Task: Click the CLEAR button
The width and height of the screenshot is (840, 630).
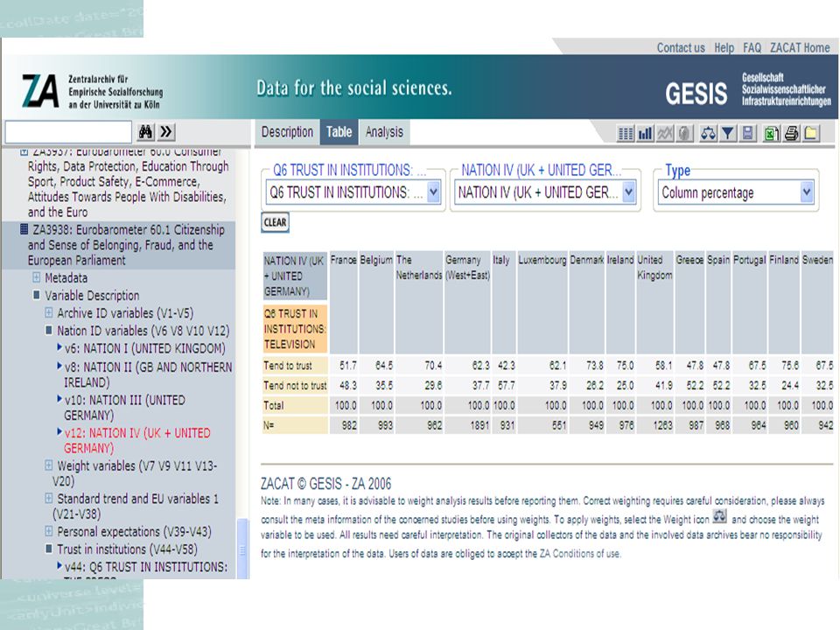Action: pyautogui.click(x=276, y=222)
